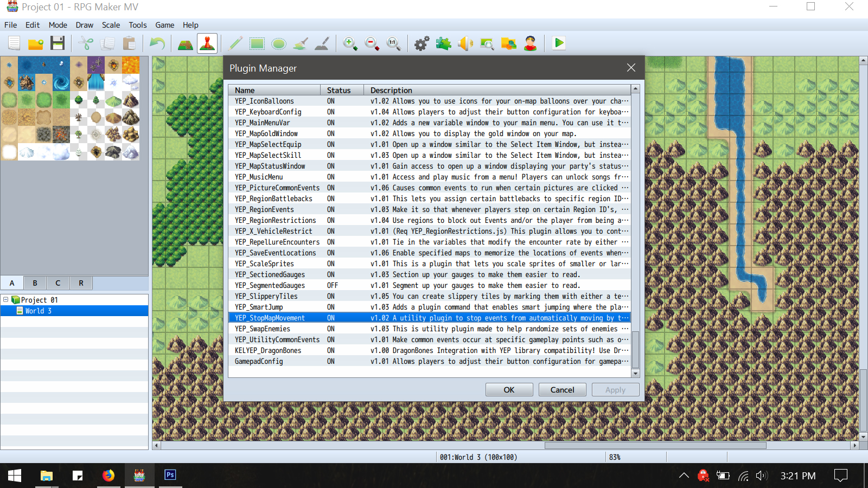868x488 pixels.
Task: Switch to Event editing mode icon
Action: tap(207, 43)
